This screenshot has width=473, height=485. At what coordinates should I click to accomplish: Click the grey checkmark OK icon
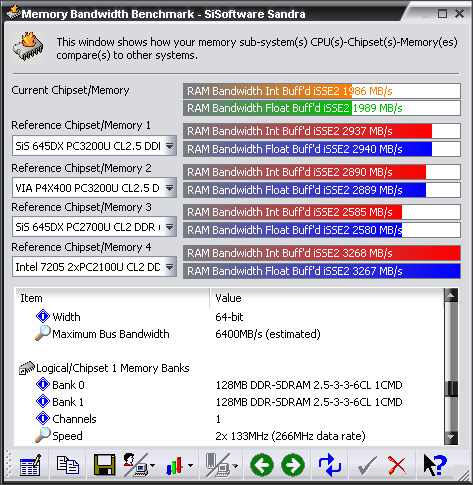point(367,465)
